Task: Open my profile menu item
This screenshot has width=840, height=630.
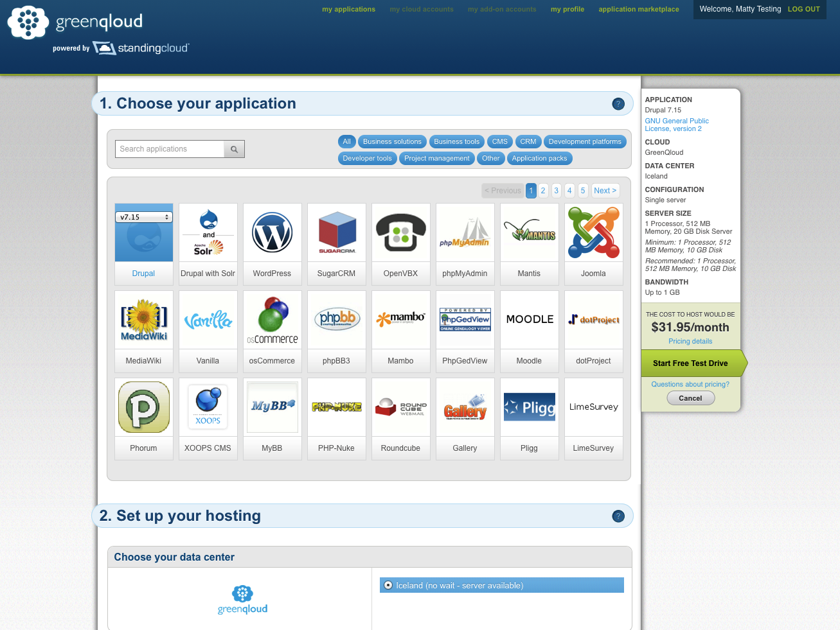Action: [x=567, y=10]
